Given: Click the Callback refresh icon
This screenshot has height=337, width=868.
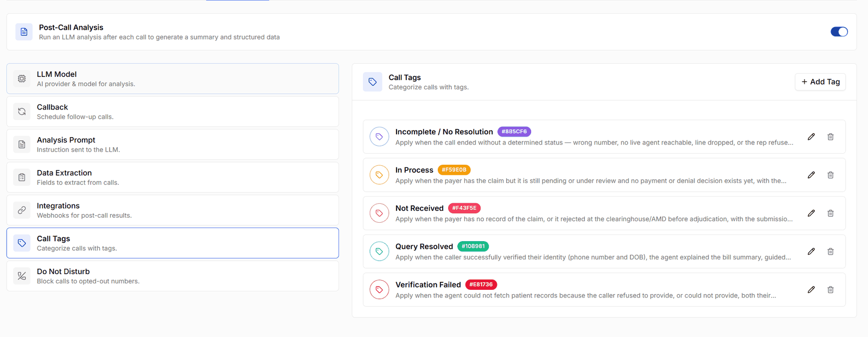Looking at the screenshot, I should tap(22, 112).
